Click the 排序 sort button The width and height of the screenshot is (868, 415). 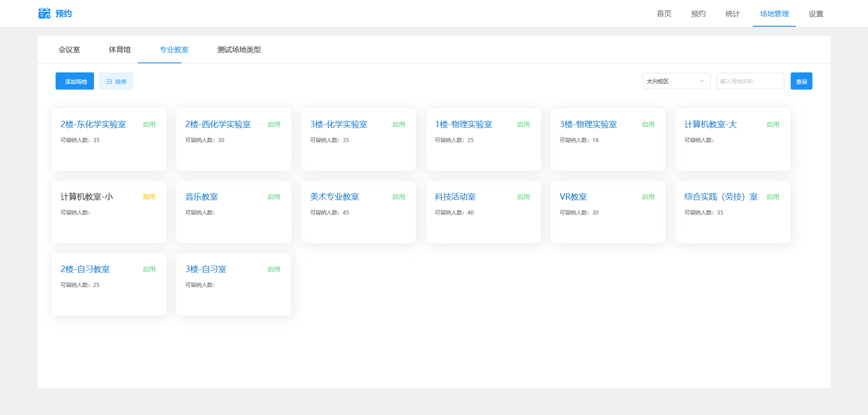(x=116, y=81)
